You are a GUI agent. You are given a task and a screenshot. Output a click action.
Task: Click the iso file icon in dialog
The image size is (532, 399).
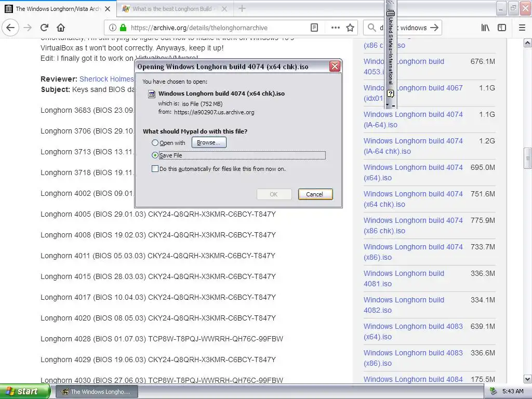[x=152, y=94]
